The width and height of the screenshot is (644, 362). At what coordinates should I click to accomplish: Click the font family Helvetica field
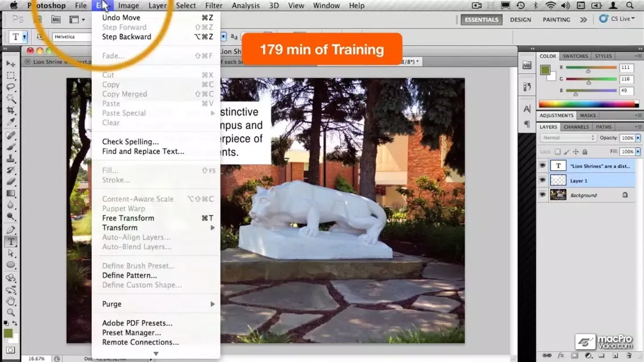tap(72, 37)
